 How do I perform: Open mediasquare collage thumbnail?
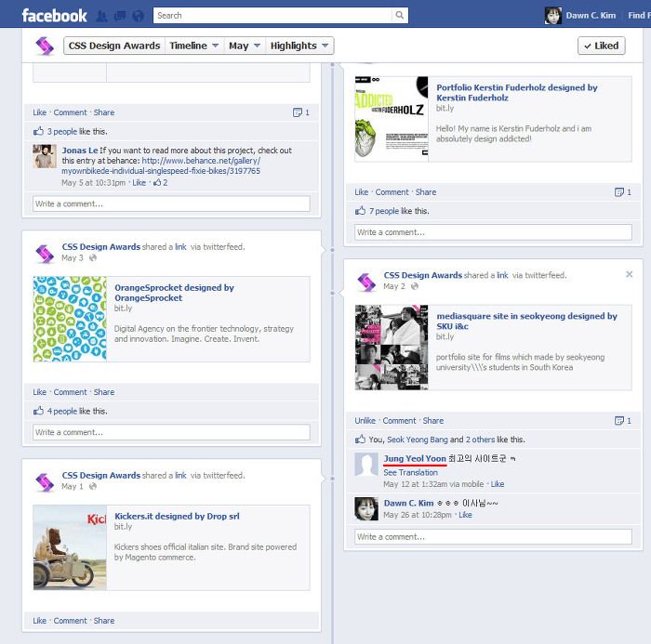pyautogui.click(x=392, y=348)
